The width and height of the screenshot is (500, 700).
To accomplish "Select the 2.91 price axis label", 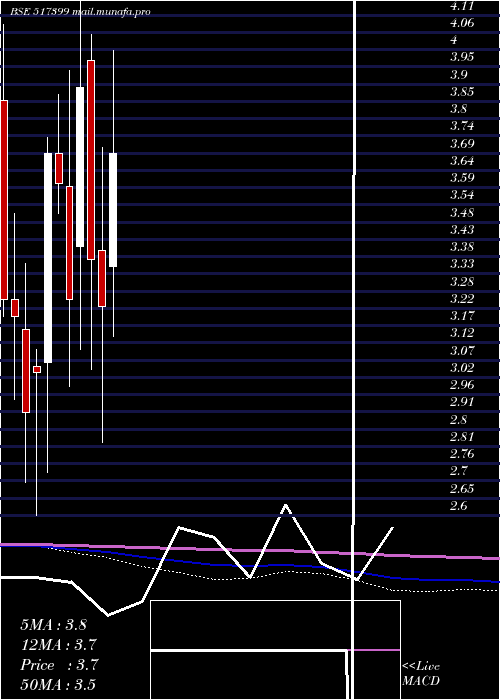I will [x=462, y=402].
